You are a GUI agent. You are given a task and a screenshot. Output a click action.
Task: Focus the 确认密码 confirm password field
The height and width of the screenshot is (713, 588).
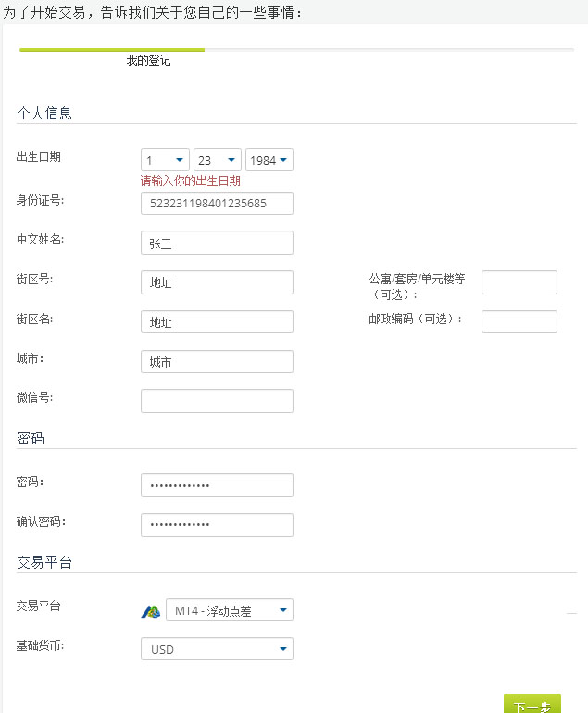(x=217, y=525)
